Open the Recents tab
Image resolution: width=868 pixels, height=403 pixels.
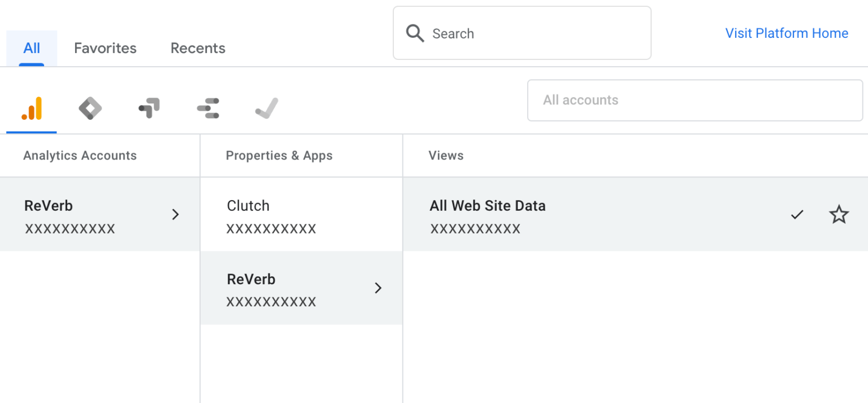coord(197,48)
